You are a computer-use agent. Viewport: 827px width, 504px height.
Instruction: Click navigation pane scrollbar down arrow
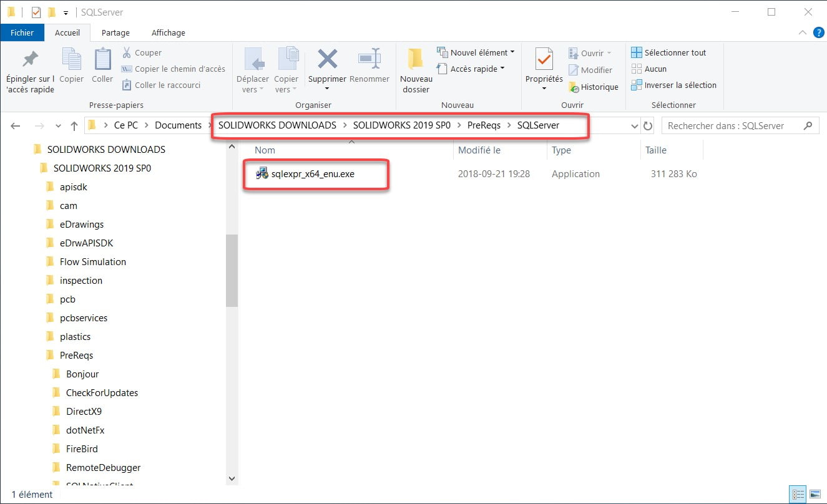(x=232, y=478)
